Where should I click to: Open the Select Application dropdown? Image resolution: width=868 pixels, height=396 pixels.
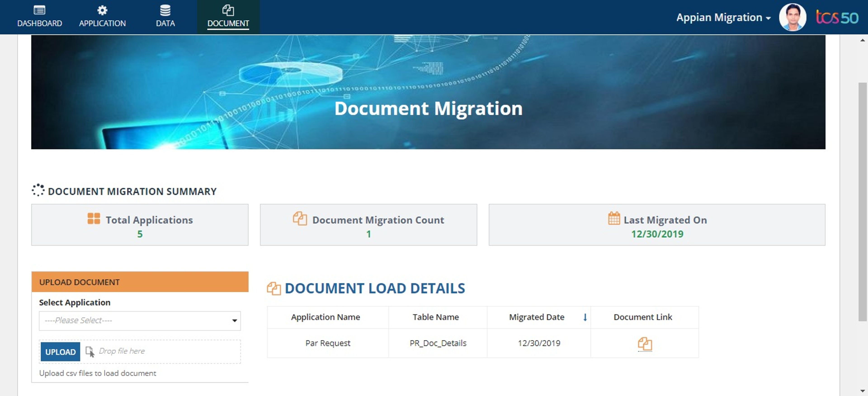pos(140,321)
